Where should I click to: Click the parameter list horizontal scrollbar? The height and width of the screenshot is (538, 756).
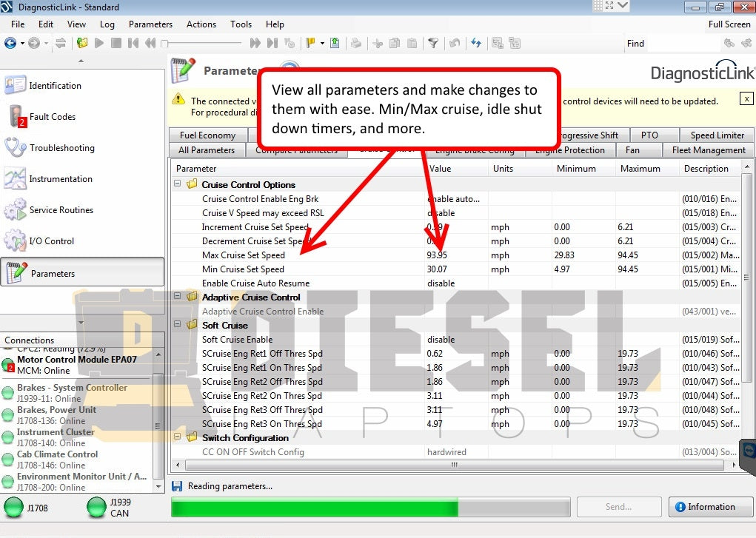pyautogui.click(x=454, y=465)
